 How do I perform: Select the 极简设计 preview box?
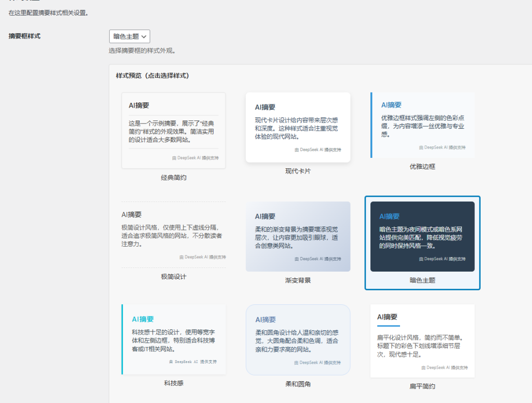[174, 234]
